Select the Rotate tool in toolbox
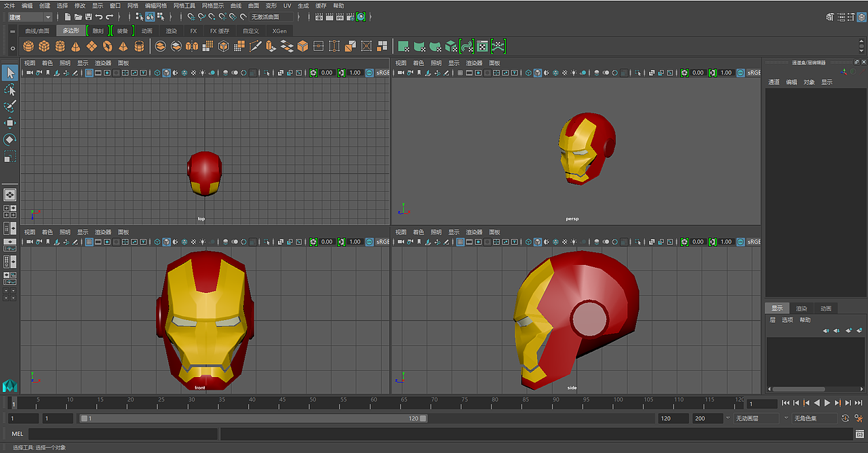 [x=10, y=140]
